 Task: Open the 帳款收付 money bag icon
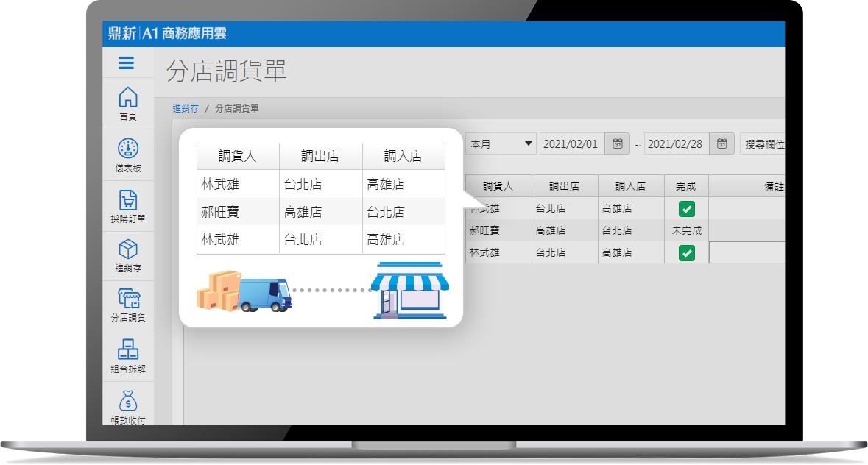point(128,401)
